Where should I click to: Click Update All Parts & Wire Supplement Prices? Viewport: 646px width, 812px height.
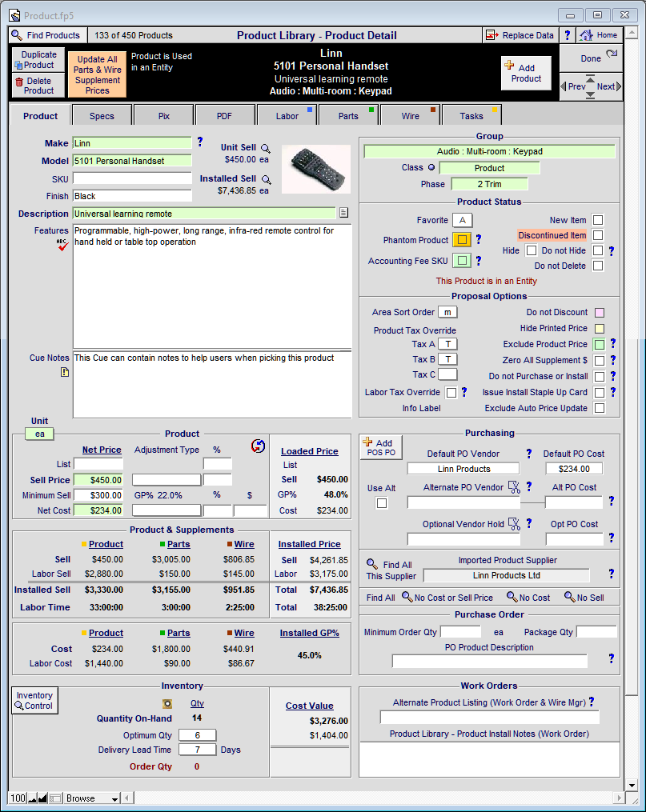[x=98, y=74]
